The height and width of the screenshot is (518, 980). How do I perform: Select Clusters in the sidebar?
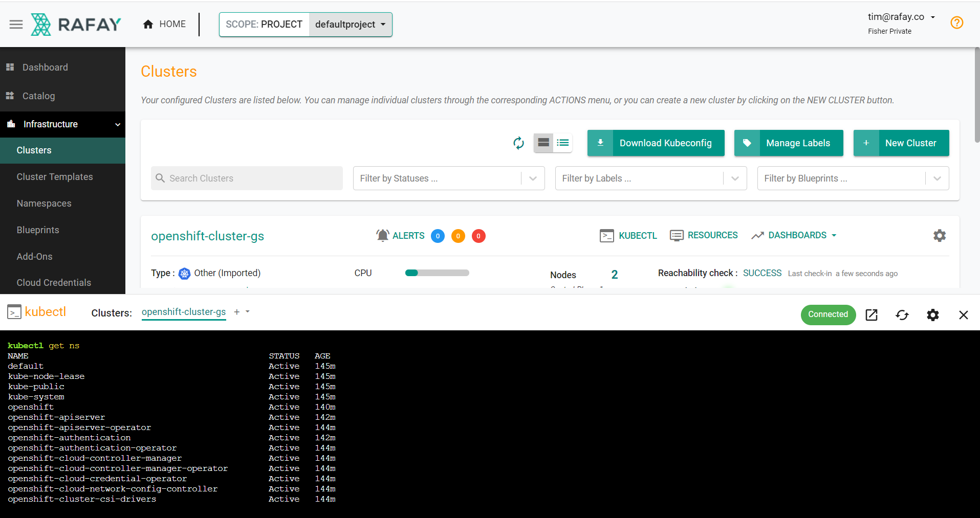click(x=62, y=150)
